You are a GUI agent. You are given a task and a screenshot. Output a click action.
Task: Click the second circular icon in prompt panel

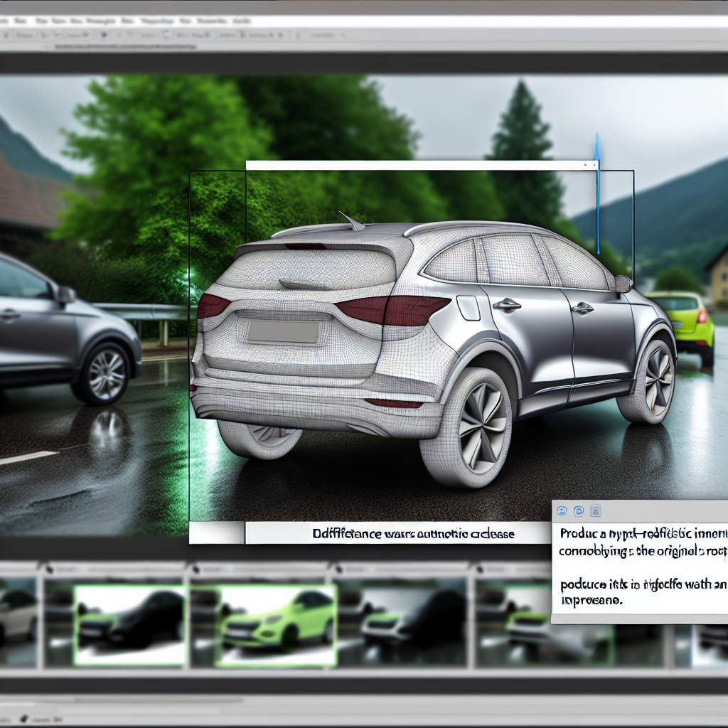[579, 510]
